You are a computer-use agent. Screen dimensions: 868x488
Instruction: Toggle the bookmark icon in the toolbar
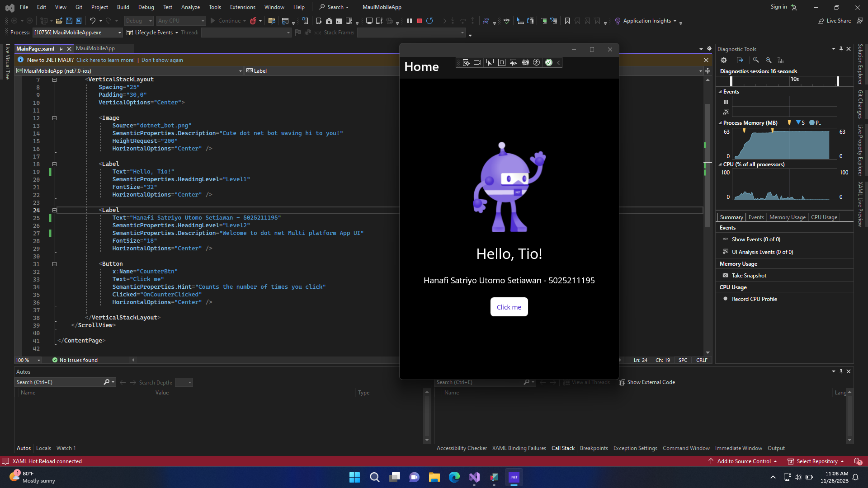pos(567,21)
